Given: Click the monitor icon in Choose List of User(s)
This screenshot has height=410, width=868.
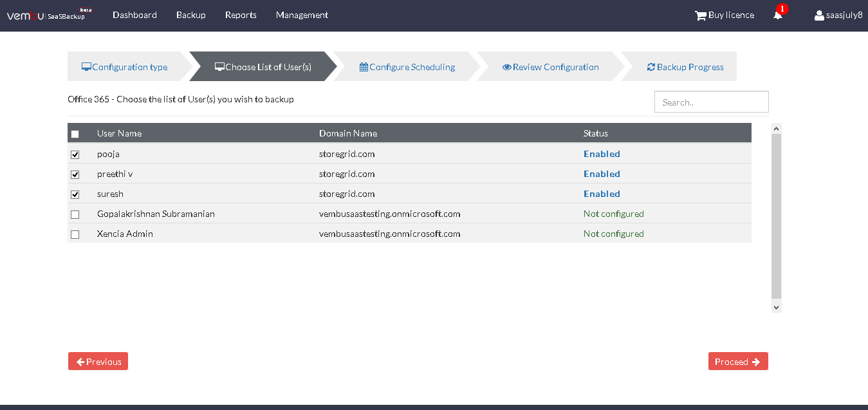Looking at the screenshot, I should (219, 67).
